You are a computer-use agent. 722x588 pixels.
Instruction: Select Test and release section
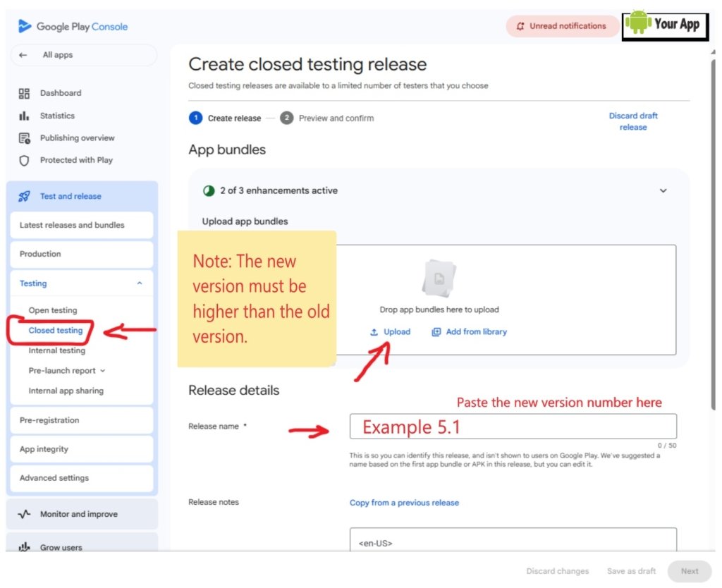click(82, 196)
